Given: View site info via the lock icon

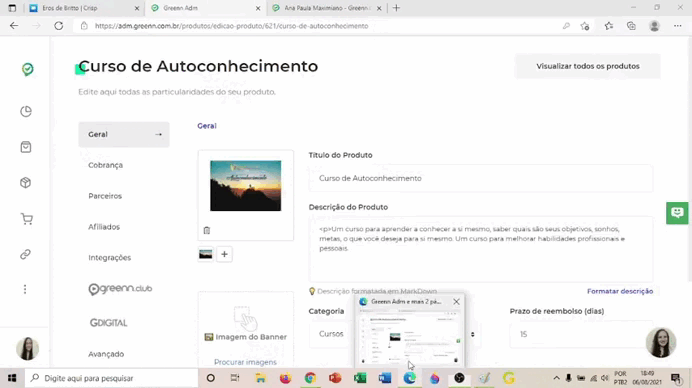Looking at the screenshot, I should [x=84, y=26].
